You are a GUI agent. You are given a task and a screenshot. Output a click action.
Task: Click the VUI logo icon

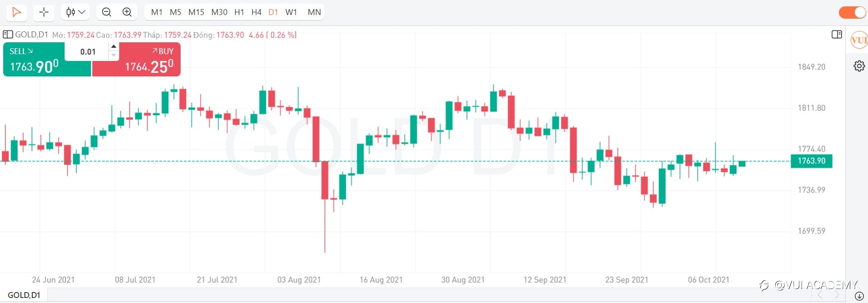[859, 40]
